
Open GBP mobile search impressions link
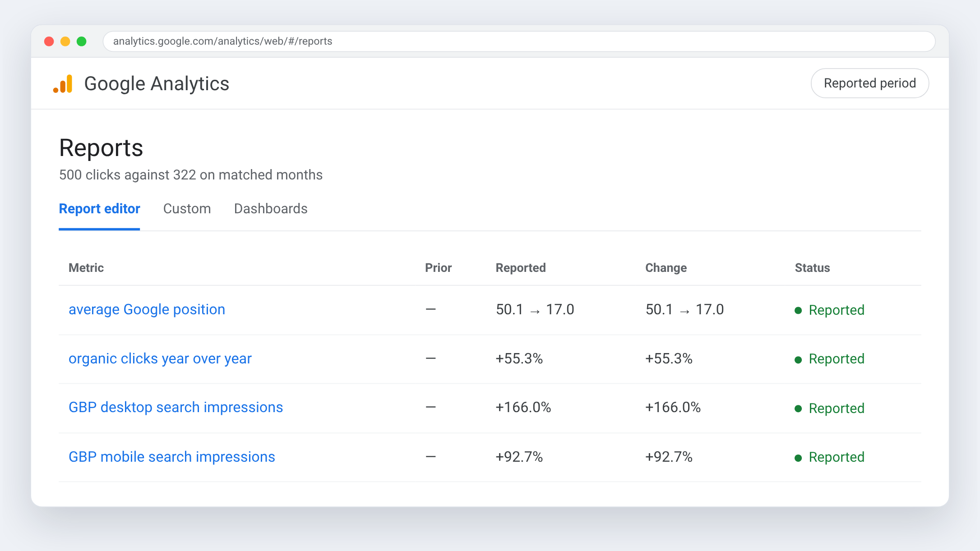coord(171,457)
